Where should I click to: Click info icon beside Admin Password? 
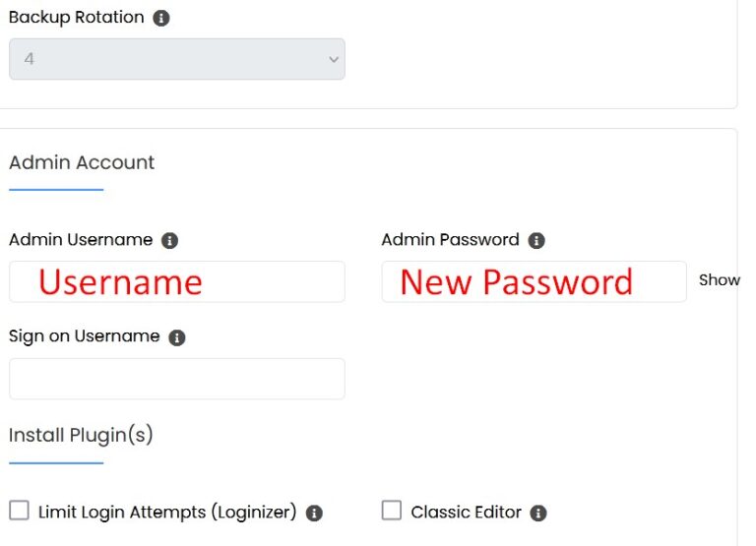[536, 240]
